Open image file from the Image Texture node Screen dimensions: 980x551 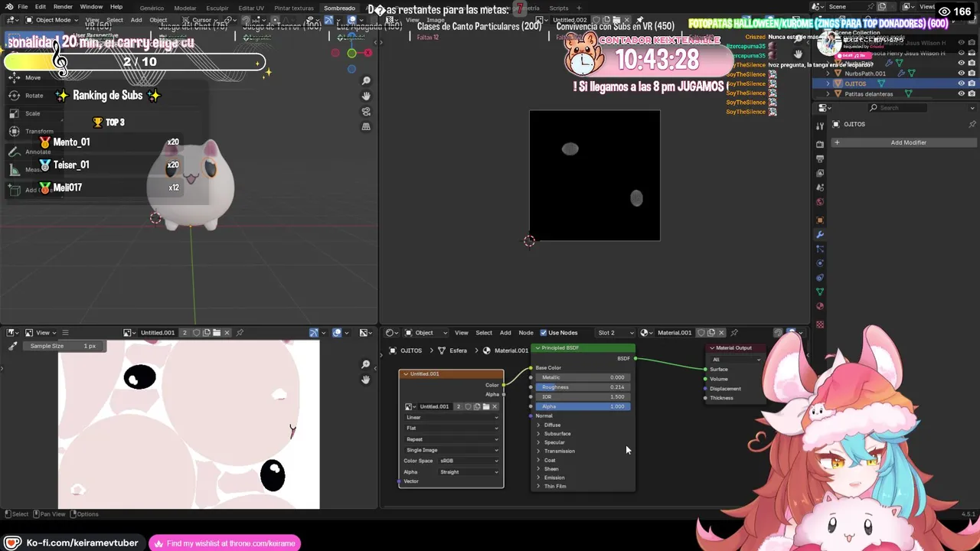(485, 406)
